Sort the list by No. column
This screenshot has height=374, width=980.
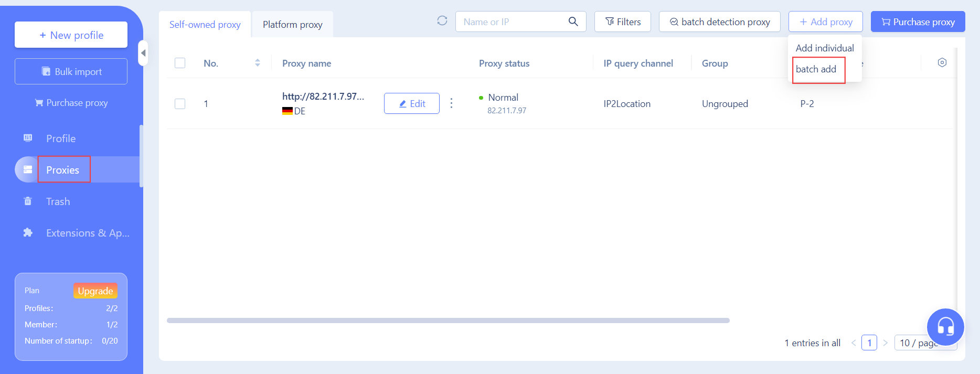click(257, 63)
